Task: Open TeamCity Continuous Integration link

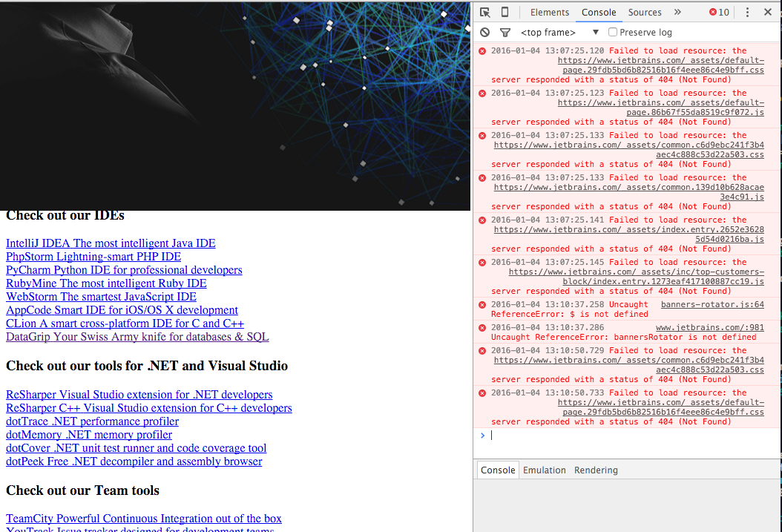Action: coord(144,519)
